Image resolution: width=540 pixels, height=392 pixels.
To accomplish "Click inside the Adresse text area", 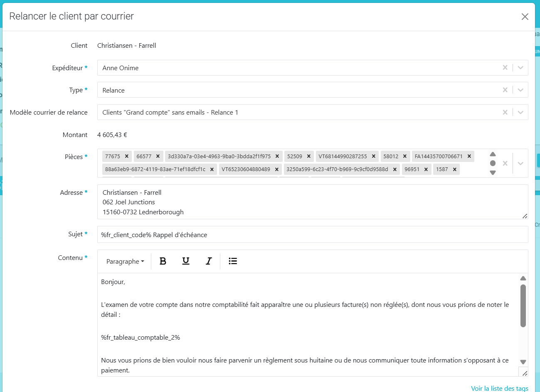I will pyautogui.click(x=313, y=202).
